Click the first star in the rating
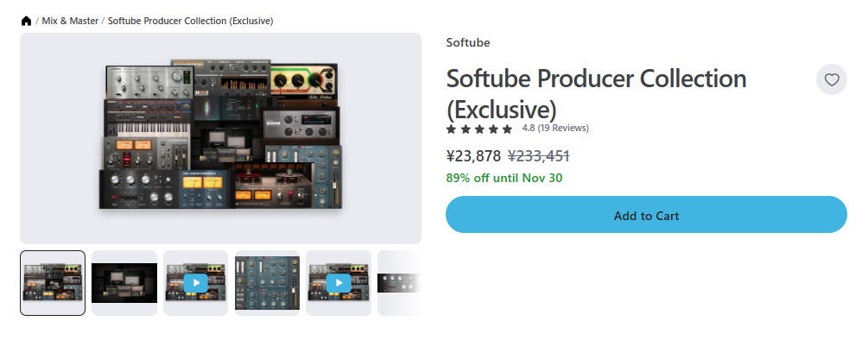The width and height of the screenshot is (868, 359). pos(451,129)
